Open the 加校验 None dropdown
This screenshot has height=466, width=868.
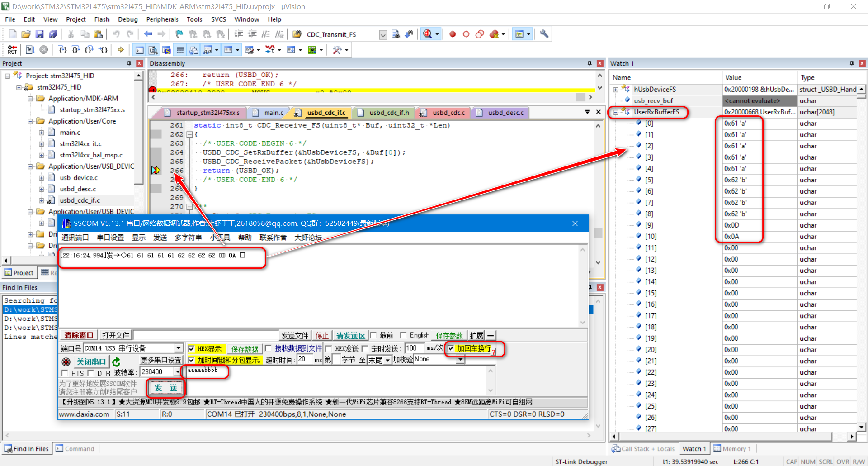460,359
